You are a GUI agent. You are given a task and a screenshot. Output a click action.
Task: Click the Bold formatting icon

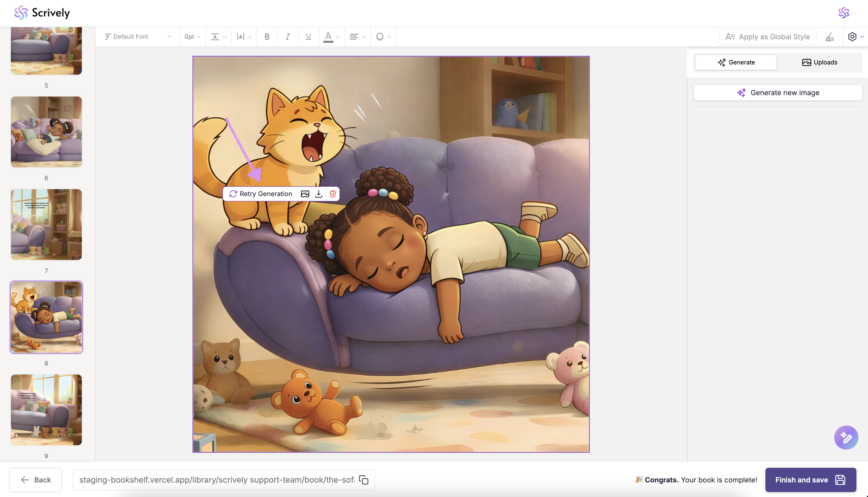(x=267, y=37)
